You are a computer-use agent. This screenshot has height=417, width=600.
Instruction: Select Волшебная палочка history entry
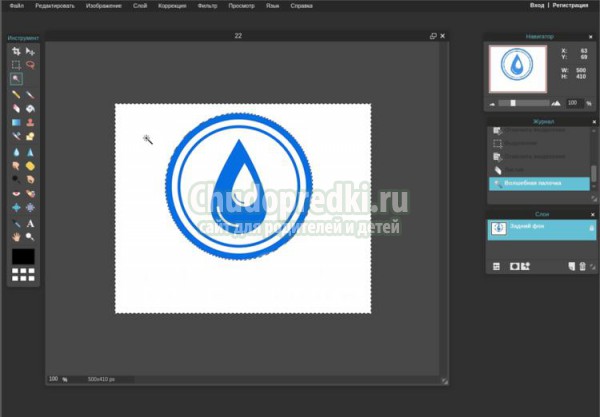(539, 184)
